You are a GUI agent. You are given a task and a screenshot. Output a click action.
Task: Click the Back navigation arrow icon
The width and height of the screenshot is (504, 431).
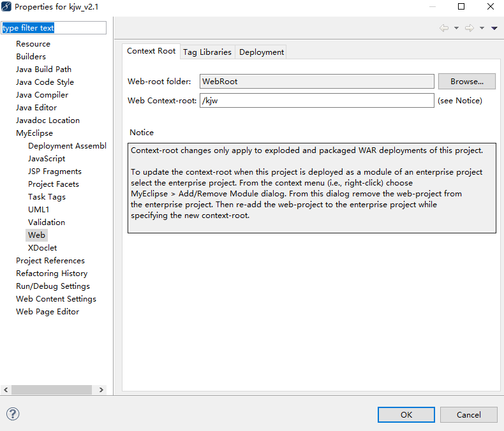444,28
